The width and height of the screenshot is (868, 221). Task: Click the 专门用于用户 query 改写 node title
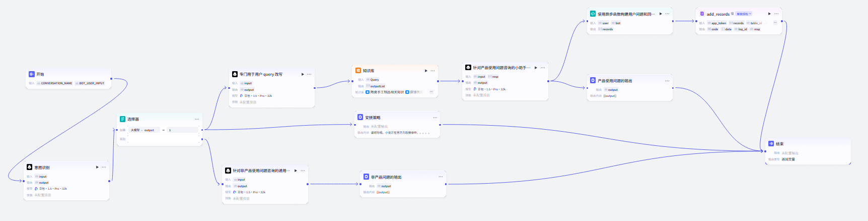261,74
